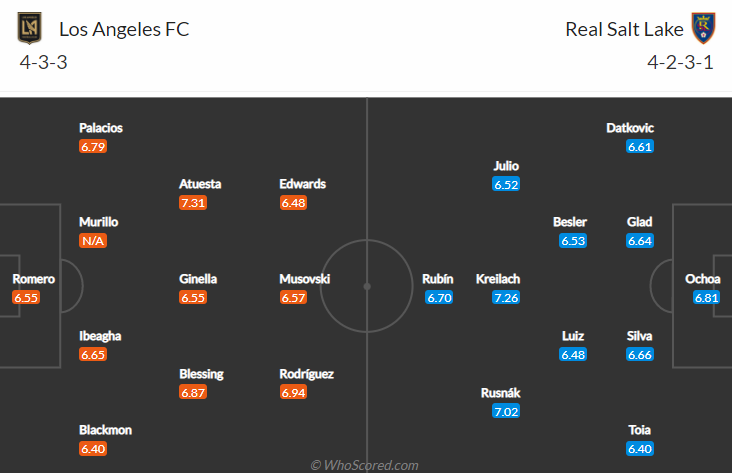Screen dimensions: 732x473
Task: Select Toia's 6.40 rating badge
Action: (x=640, y=449)
